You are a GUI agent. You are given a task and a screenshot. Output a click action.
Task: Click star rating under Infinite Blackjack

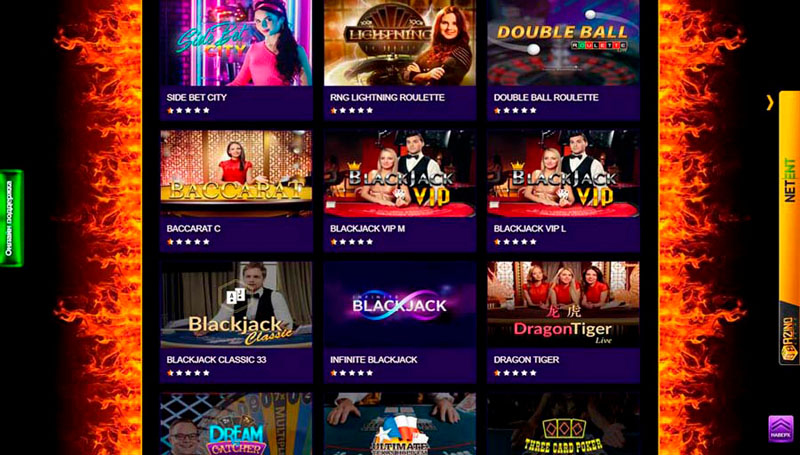[352, 373]
